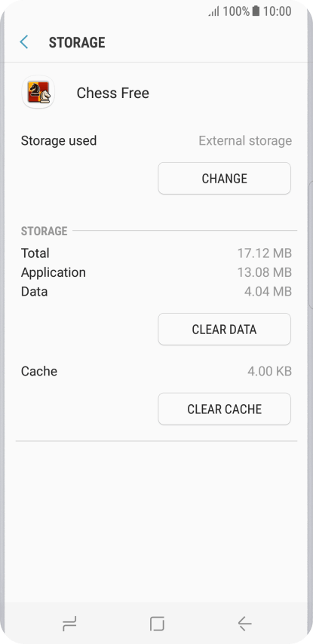Tap the back arrow in navigation bar
This screenshot has height=644, width=313.
(244, 624)
